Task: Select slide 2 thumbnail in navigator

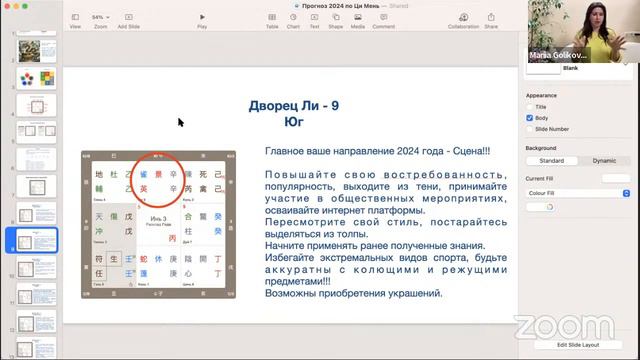Action: pos(36,51)
